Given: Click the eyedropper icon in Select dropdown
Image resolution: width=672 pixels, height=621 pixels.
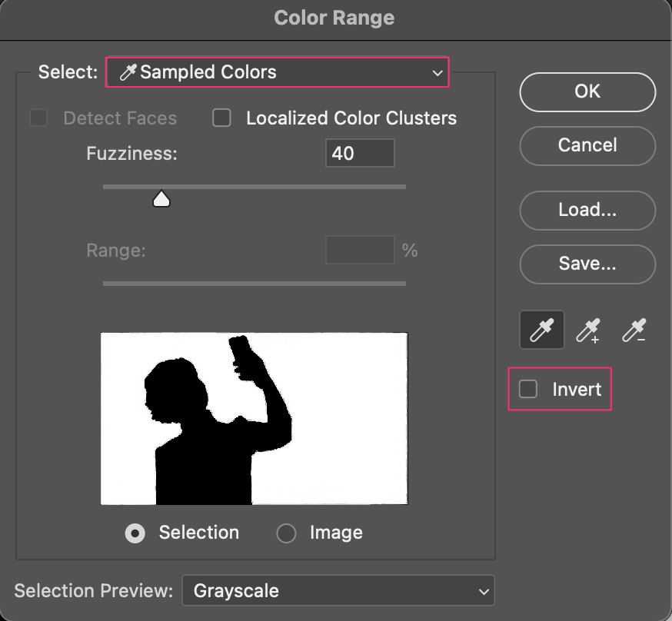Looking at the screenshot, I should coord(128,72).
